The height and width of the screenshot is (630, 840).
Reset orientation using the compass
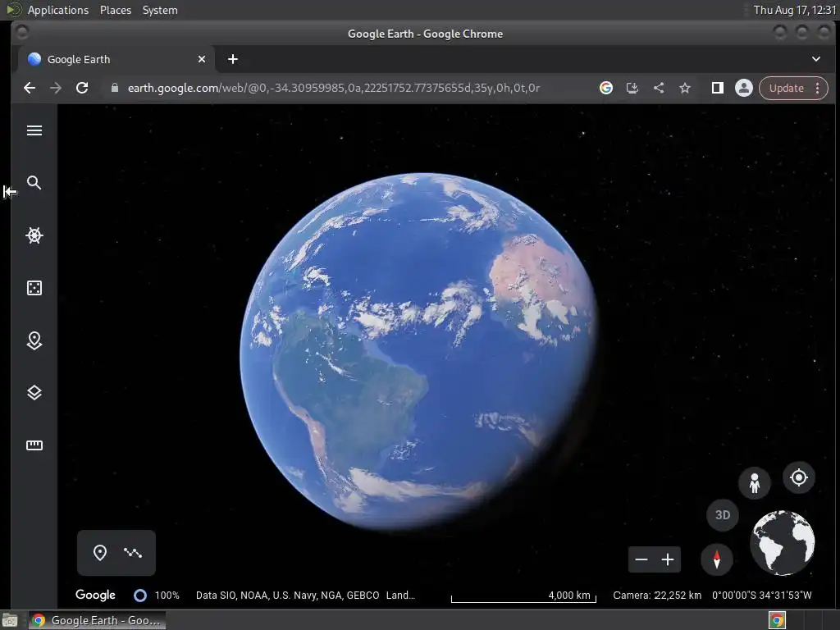[717, 559]
